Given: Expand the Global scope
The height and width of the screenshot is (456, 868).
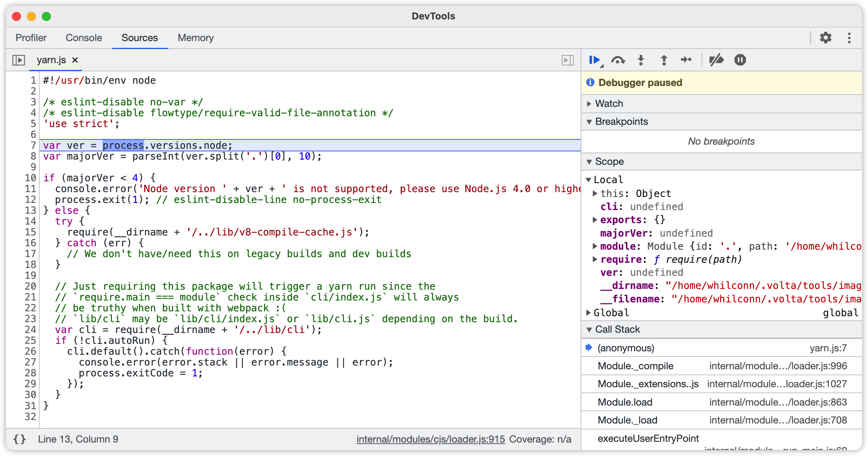Looking at the screenshot, I should pyautogui.click(x=589, y=312).
